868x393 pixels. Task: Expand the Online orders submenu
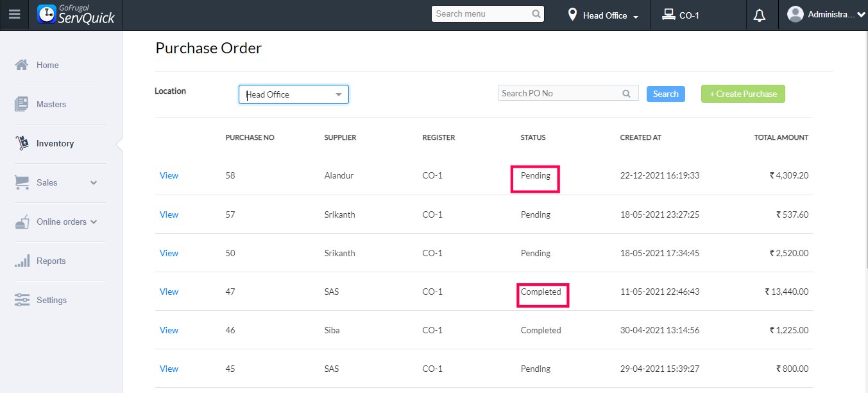pos(94,222)
